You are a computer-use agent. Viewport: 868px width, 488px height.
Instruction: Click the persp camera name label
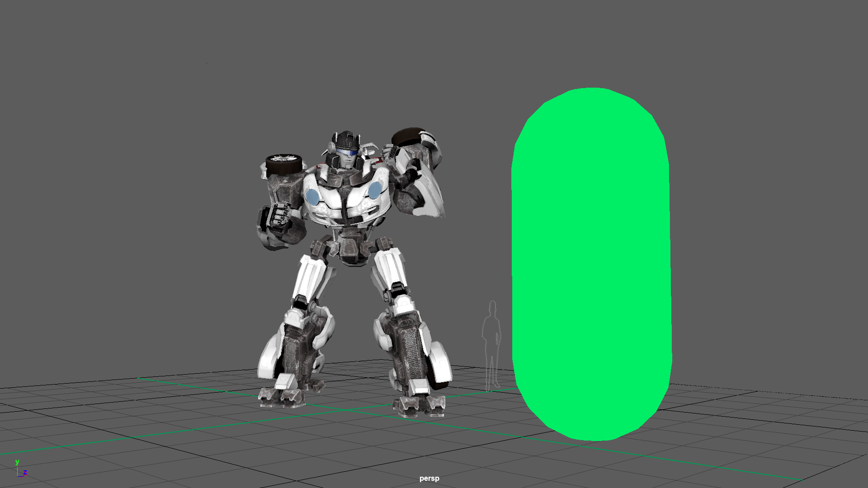[429, 478]
